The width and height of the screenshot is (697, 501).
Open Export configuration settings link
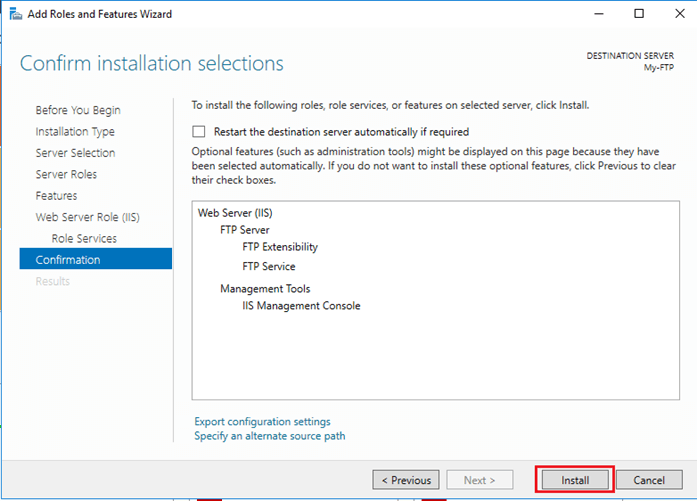pos(262,421)
